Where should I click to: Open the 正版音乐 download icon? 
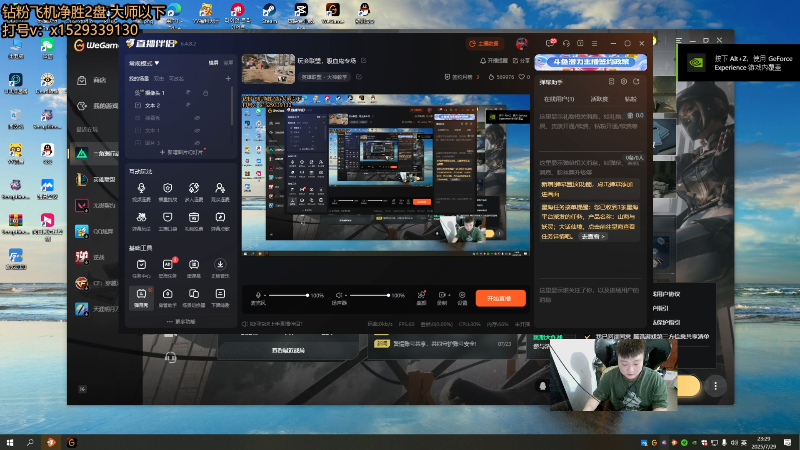(x=220, y=264)
